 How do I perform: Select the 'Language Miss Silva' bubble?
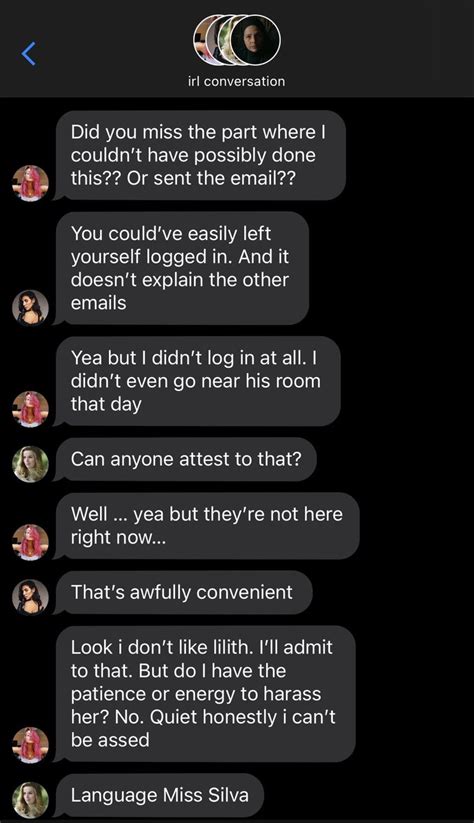coord(160,795)
